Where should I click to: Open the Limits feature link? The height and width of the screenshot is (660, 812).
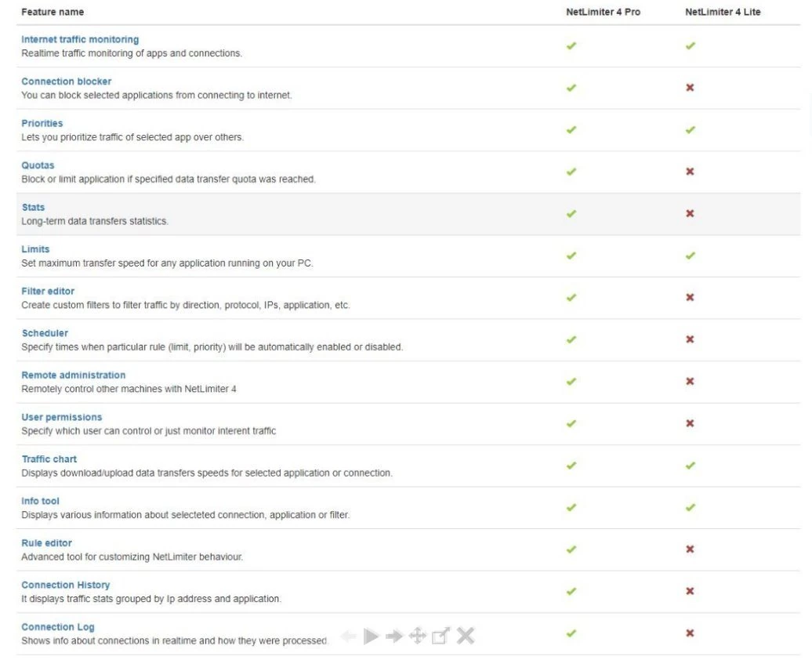[x=35, y=249]
